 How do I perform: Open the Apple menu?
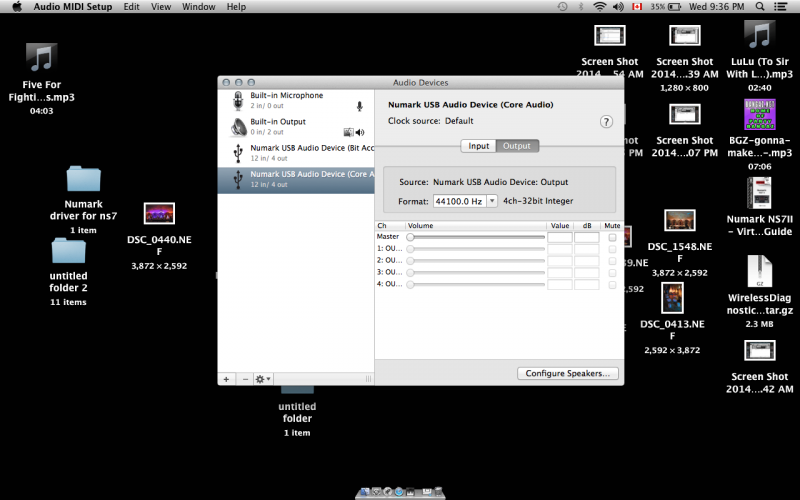tap(17, 7)
